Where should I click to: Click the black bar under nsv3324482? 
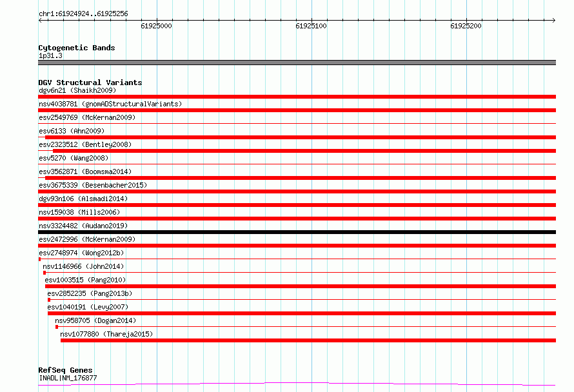click(x=297, y=232)
